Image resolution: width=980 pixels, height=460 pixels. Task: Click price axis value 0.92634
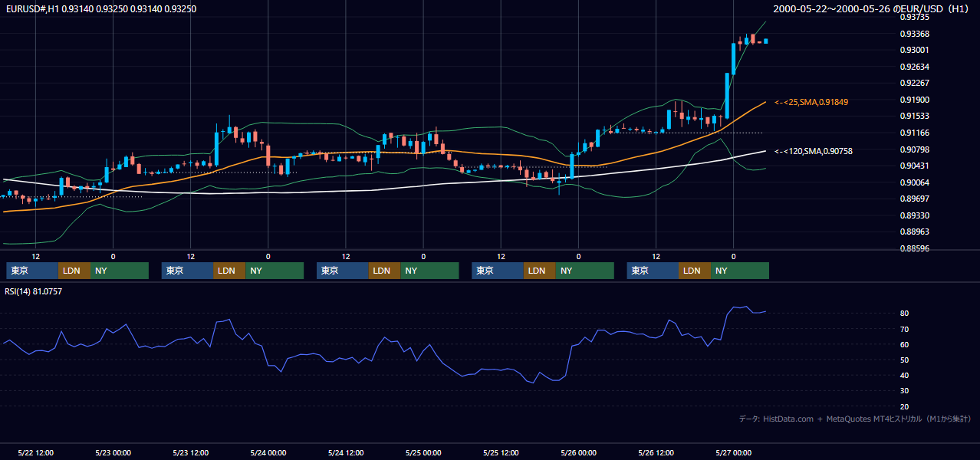click(x=916, y=67)
